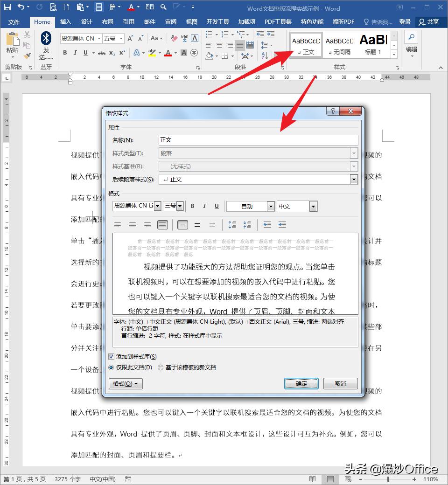
Task: Toggle bold formatting in the Font group
Action: pyautogui.click(x=65, y=53)
